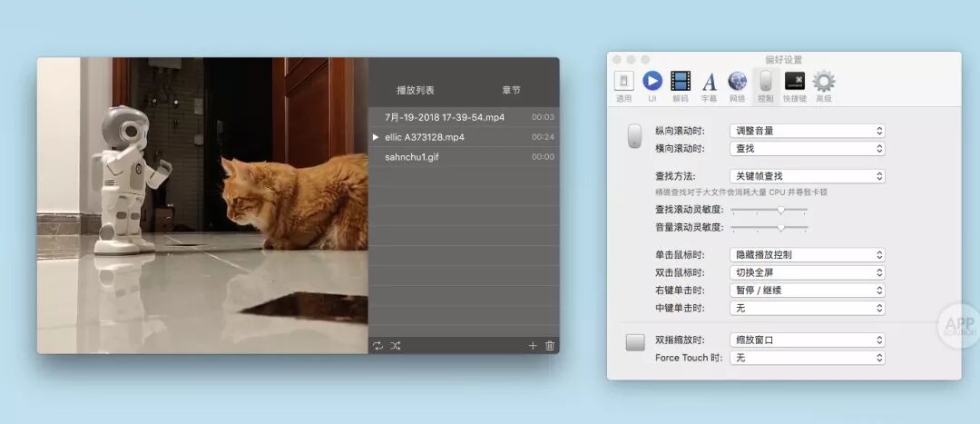Screen dimensions: 980x424
Task: Open the 字幕 subtitle preferences pane
Action: (x=709, y=86)
